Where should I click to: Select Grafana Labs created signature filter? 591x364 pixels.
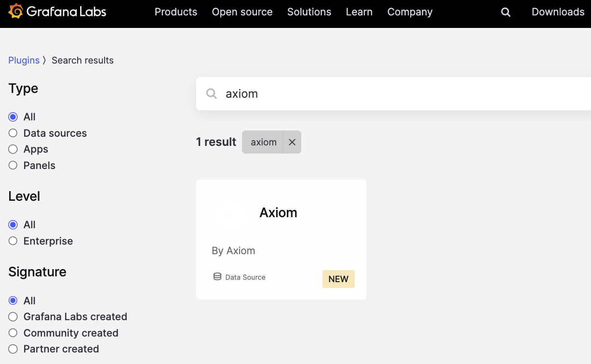(x=13, y=317)
